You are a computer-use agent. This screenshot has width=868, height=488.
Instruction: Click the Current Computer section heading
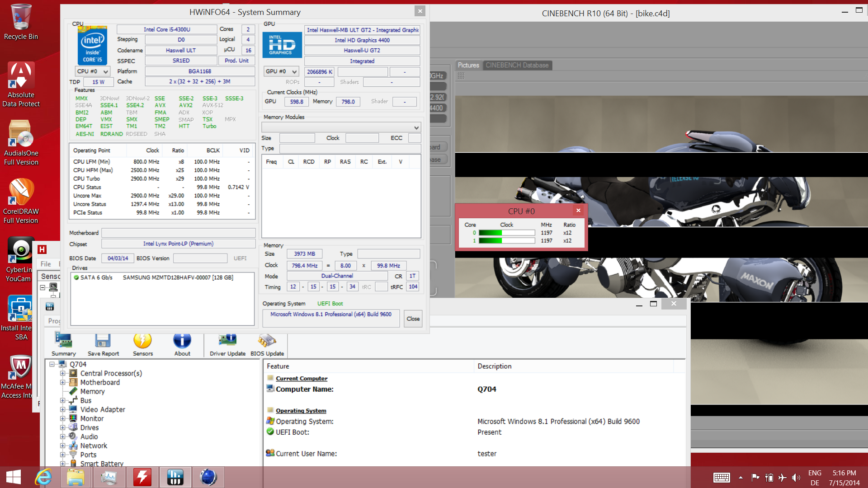point(302,379)
